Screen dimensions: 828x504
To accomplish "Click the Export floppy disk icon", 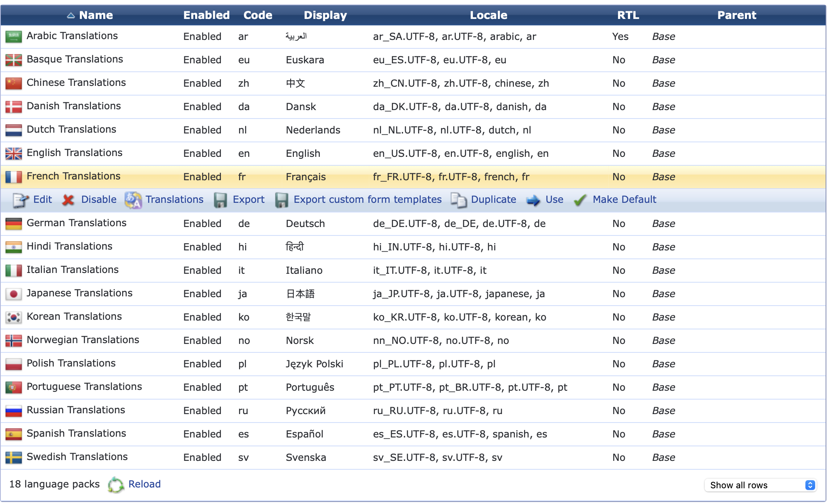I will (220, 200).
